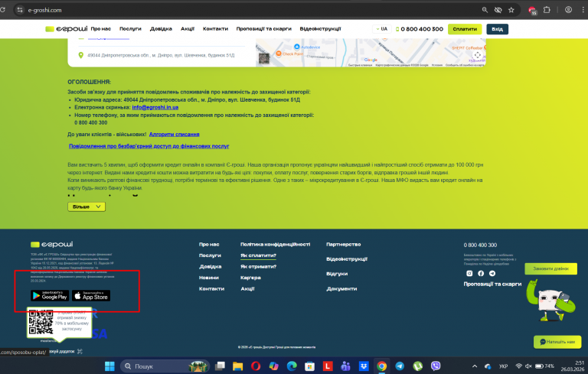Click the map fullscreen/move control icon

[478, 55]
